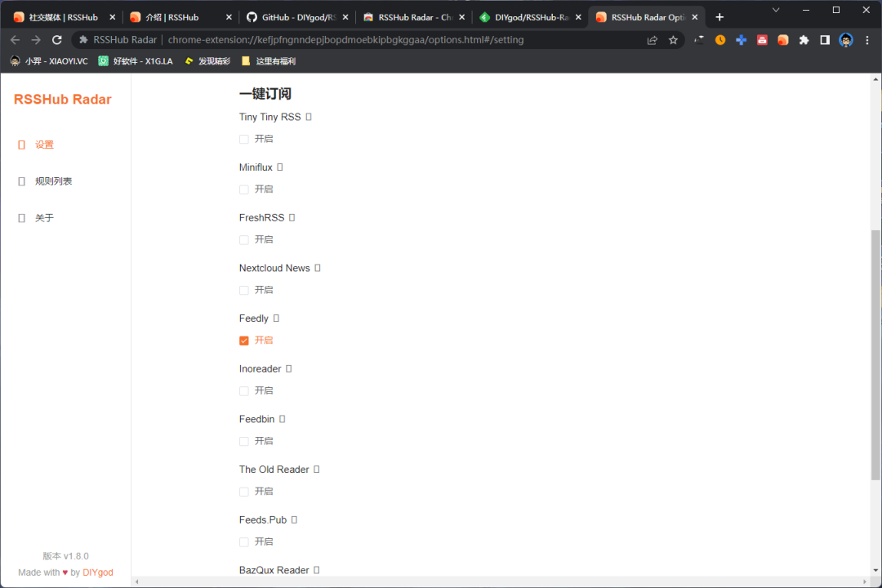Open the tab search dropdown arrow

click(774, 10)
